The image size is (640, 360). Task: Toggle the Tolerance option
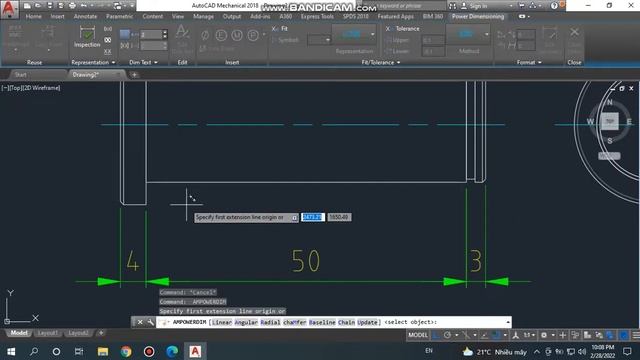pos(402,29)
